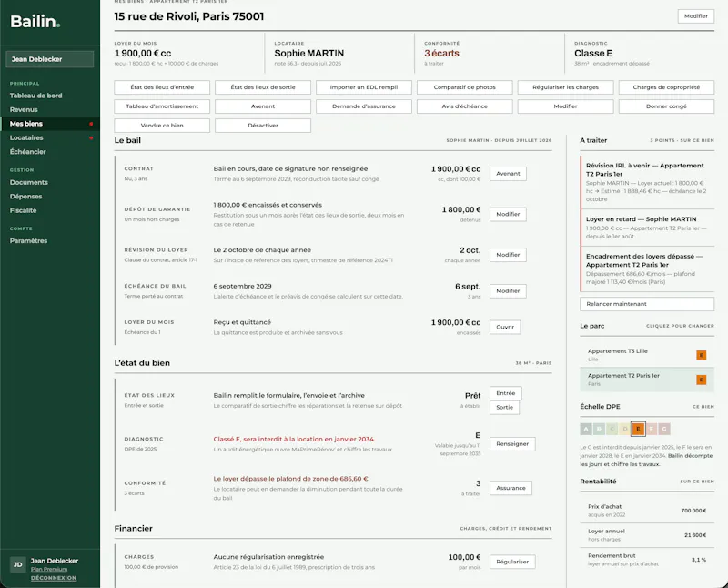Click Modifier for Échéance du bail
The height and width of the screenshot is (588, 728).
(x=508, y=290)
